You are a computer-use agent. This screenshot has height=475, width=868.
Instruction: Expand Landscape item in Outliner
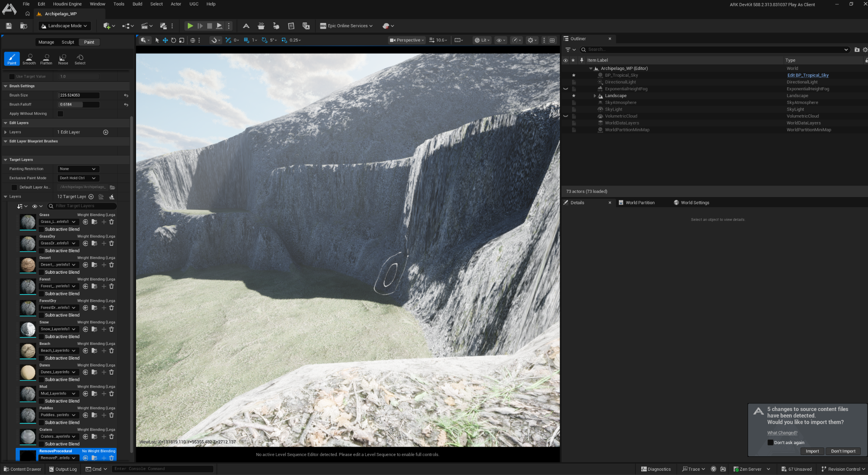(x=595, y=96)
